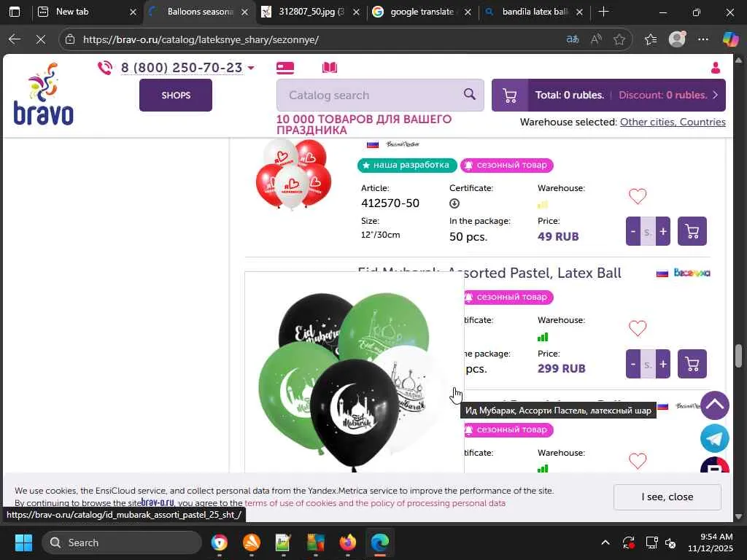747x560 pixels.
Task: Open Windows Start menu
Action: pos(23,542)
